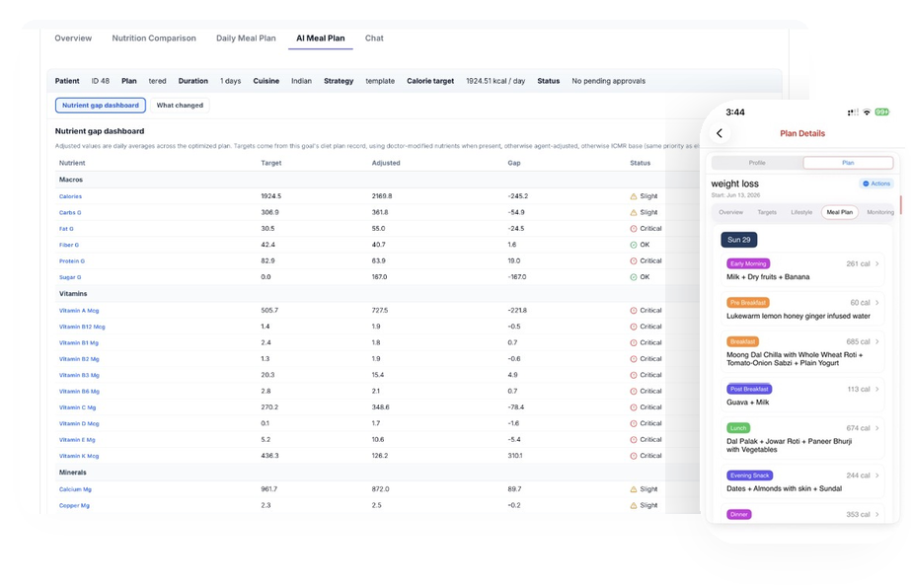Open phone Lifestyle pill tab
Image resolution: width=911 pixels, height=588 pixels.
click(x=801, y=212)
